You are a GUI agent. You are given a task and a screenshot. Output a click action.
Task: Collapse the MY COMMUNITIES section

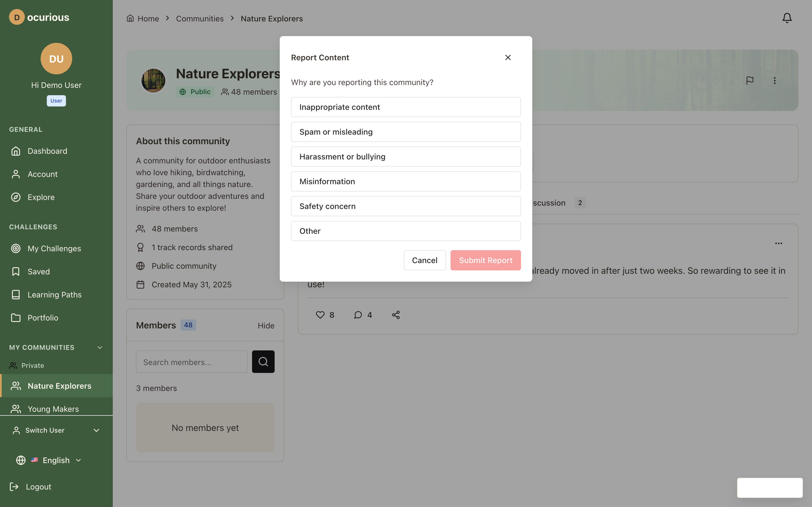(100, 347)
